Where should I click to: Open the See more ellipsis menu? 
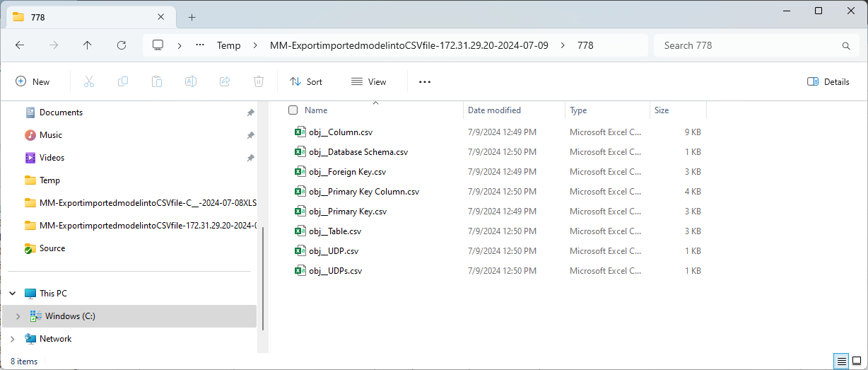424,81
